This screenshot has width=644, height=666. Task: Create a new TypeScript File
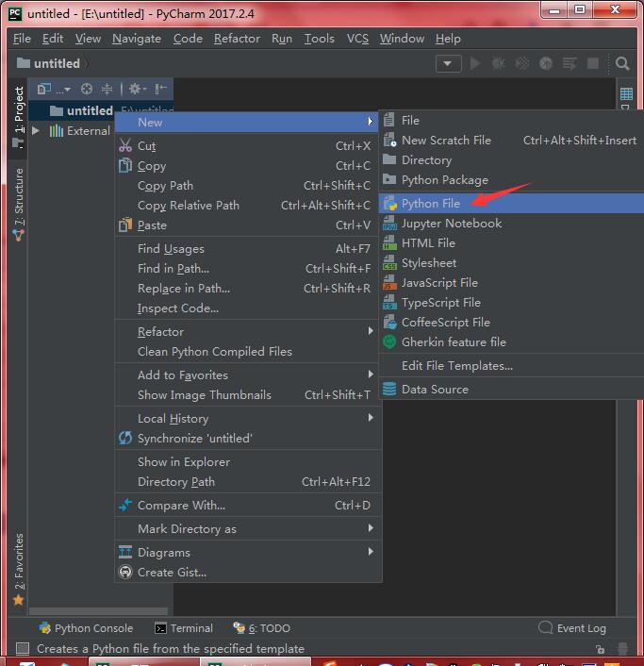pos(512,303)
